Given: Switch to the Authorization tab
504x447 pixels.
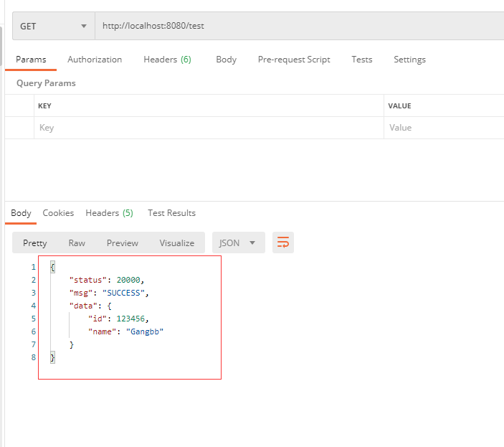Looking at the screenshot, I should (x=95, y=60).
